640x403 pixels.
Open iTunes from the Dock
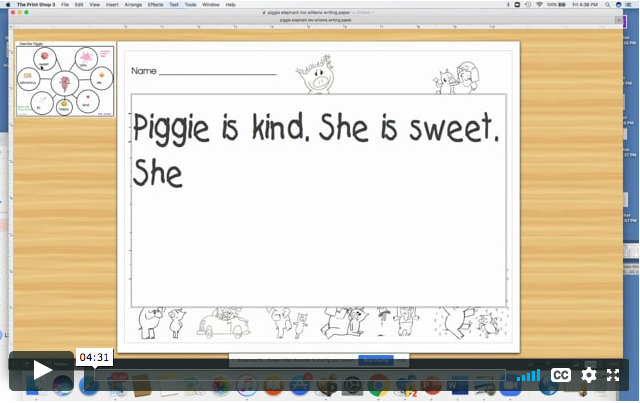coord(247,385)
